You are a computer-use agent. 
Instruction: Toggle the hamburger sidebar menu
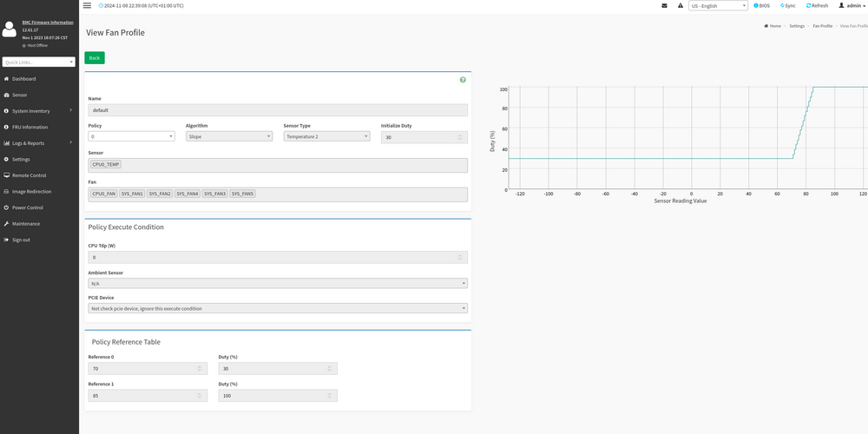[87, 5]
